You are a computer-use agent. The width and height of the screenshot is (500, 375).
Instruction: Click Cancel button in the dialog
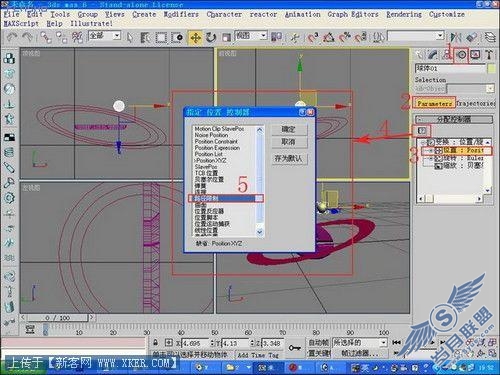coord(289,142)
